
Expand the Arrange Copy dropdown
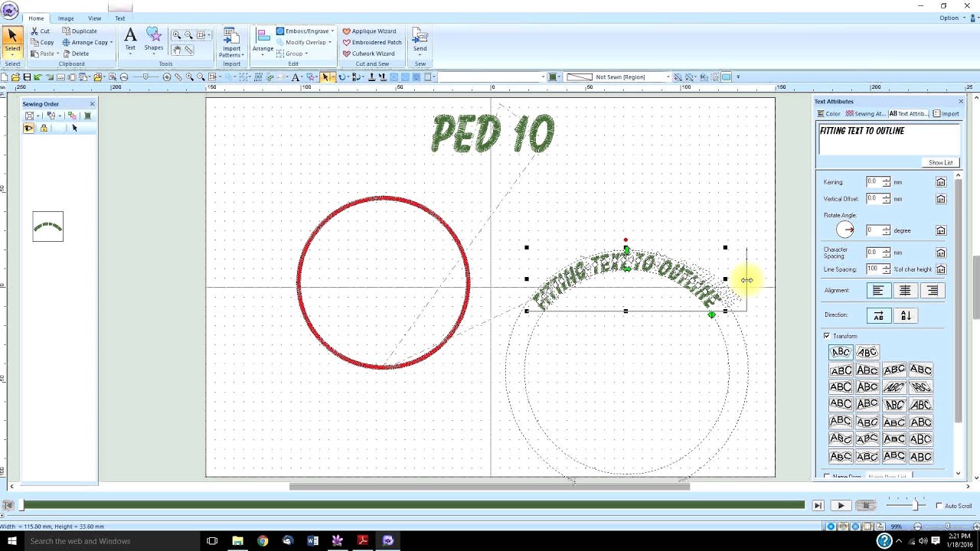point(111,43)
